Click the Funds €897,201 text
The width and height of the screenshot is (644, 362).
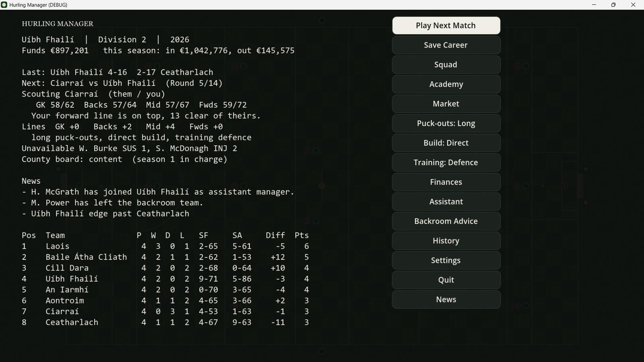(55, 51)
